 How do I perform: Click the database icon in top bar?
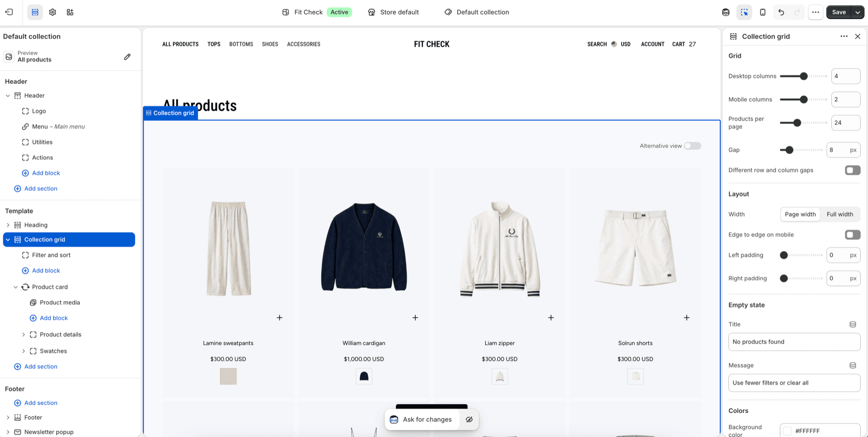pyautogui.click(x=726, y=12)
